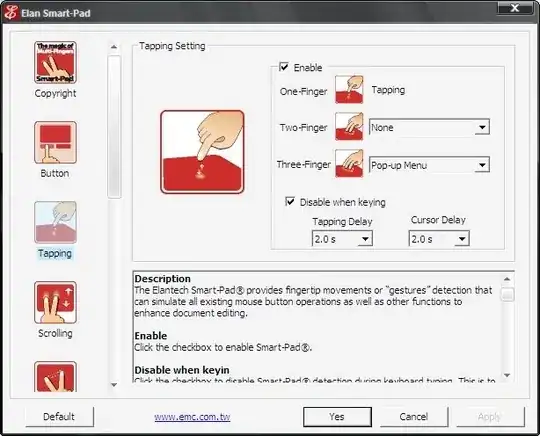Click the sidebar scroll down arrow

click(114, 385)
